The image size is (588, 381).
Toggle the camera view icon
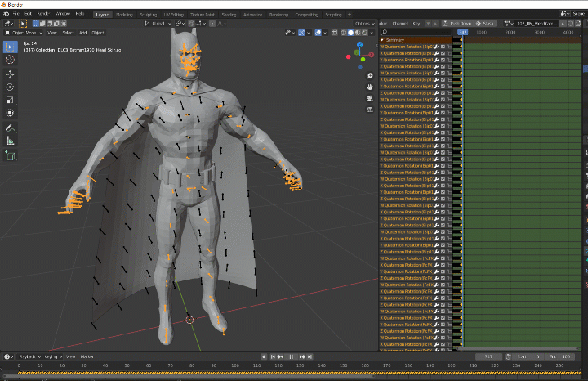tap(370, 97)
